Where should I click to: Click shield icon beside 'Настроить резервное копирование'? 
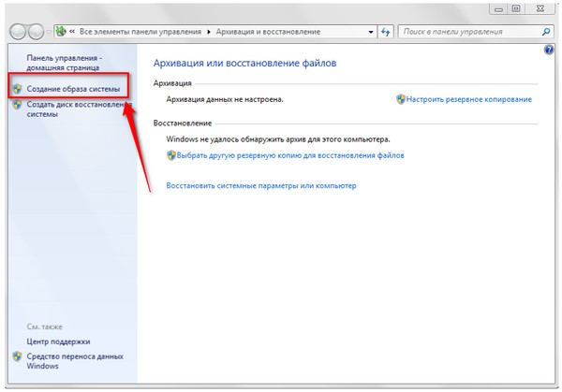(401, 99)
